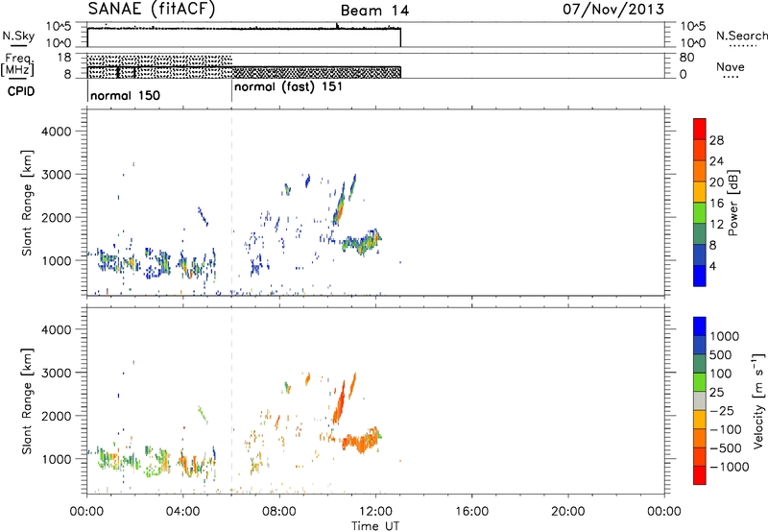Click the -25 tick on Velocity colorbar
The height and width of the screenshot is (532, 768).
click(722, 410)
